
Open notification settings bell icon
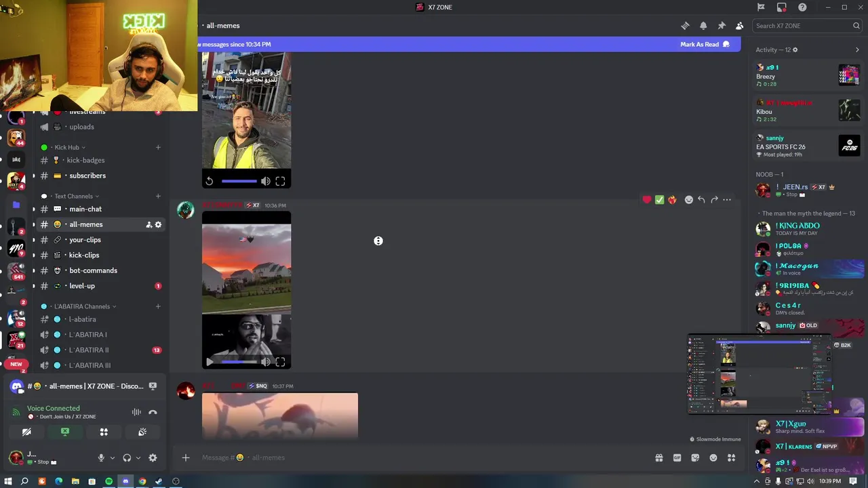pos(703,26)
